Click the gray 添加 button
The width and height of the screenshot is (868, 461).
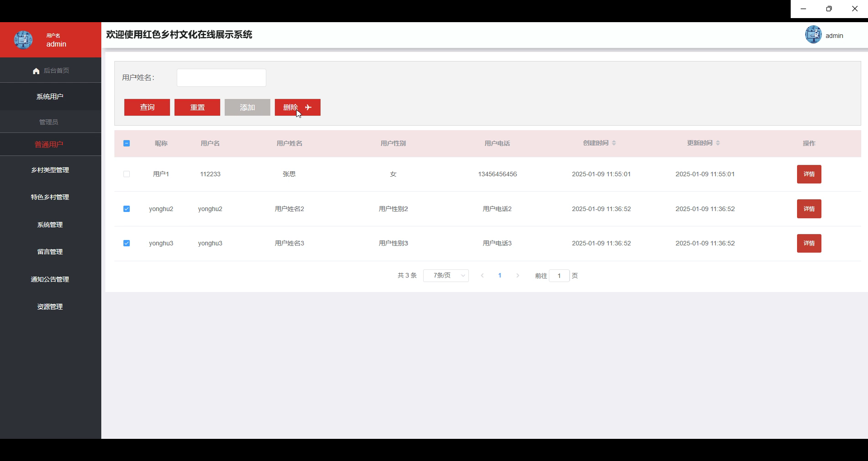pos(247,107)
